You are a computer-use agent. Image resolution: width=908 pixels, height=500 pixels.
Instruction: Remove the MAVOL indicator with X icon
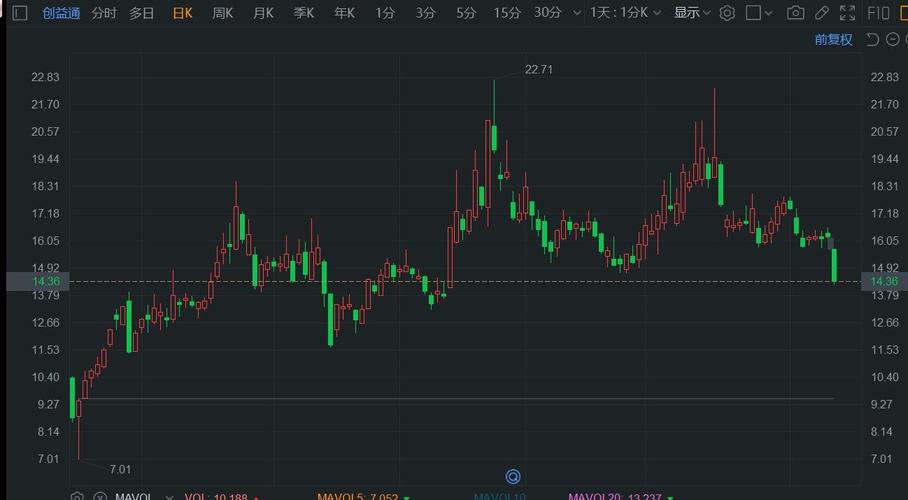(98, 496)
